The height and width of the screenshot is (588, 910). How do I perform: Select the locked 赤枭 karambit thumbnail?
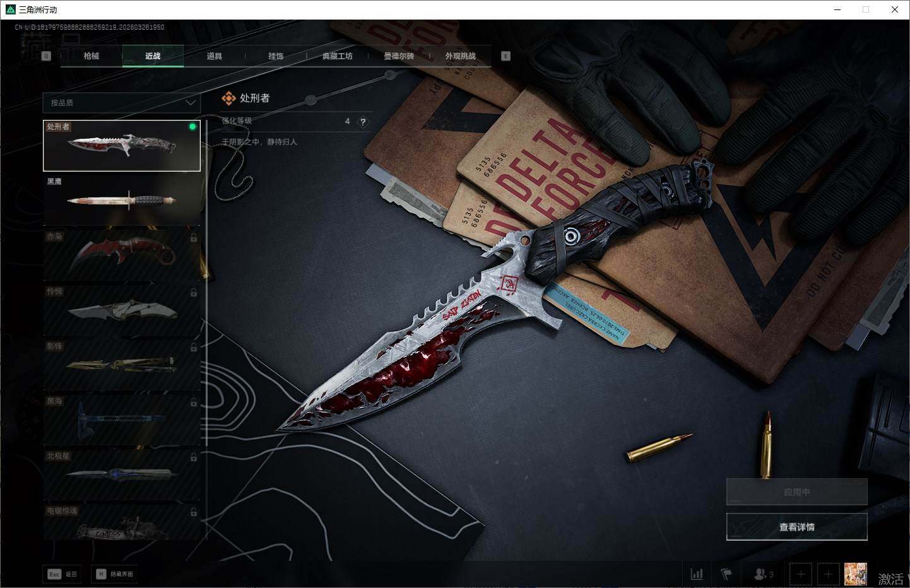coord(122,256)
